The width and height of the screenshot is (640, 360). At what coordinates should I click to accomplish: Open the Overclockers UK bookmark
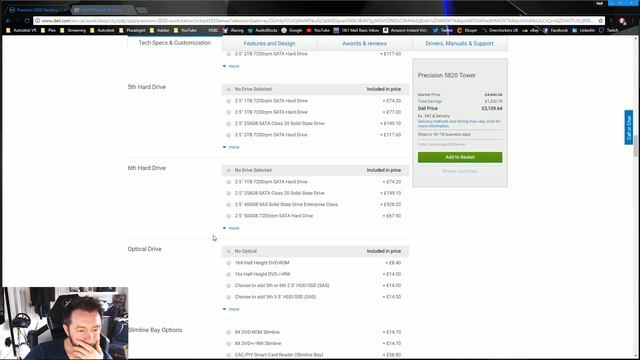[x=500, y=30]
